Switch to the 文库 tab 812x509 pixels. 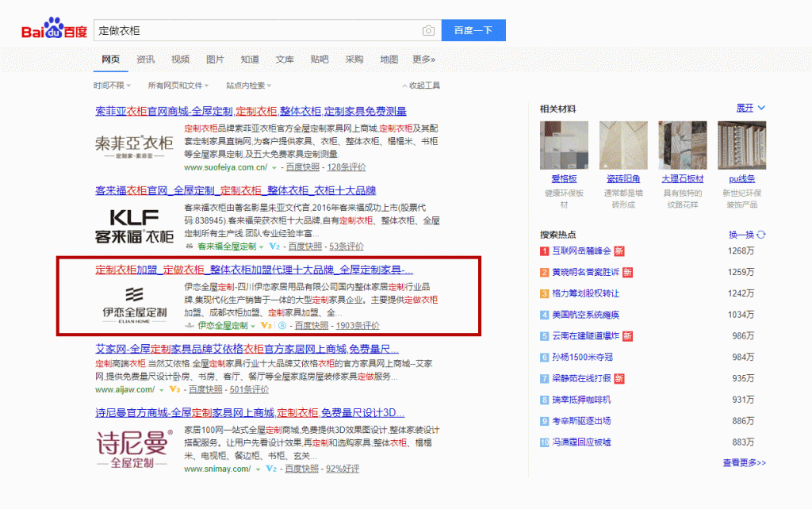pos(285,59)
